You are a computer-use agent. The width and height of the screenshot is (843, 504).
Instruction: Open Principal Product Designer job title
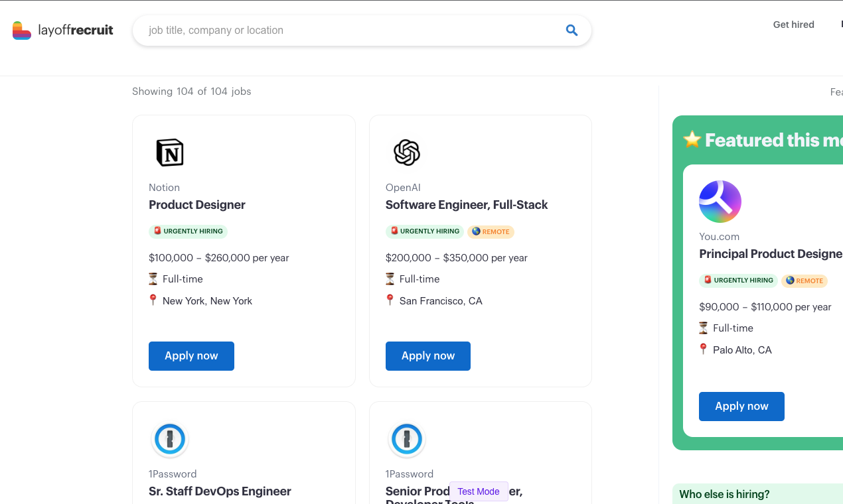[771, 254]
